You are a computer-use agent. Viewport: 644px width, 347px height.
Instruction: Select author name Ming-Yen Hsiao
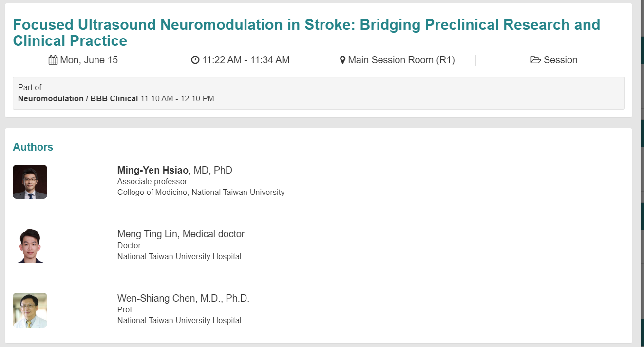[x=153, y=170]
